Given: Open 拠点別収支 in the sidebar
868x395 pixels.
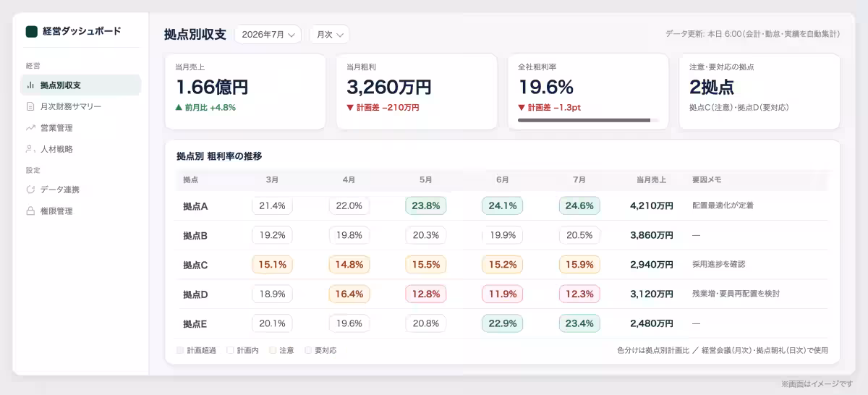Looking at the screenshot, I should point(80,85).
